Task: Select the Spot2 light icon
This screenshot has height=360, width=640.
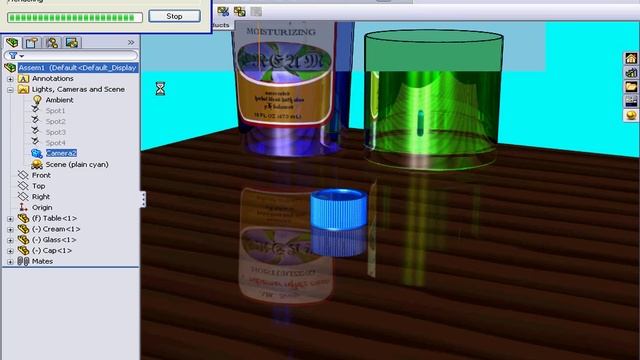Action: click(x=36, y=121)
